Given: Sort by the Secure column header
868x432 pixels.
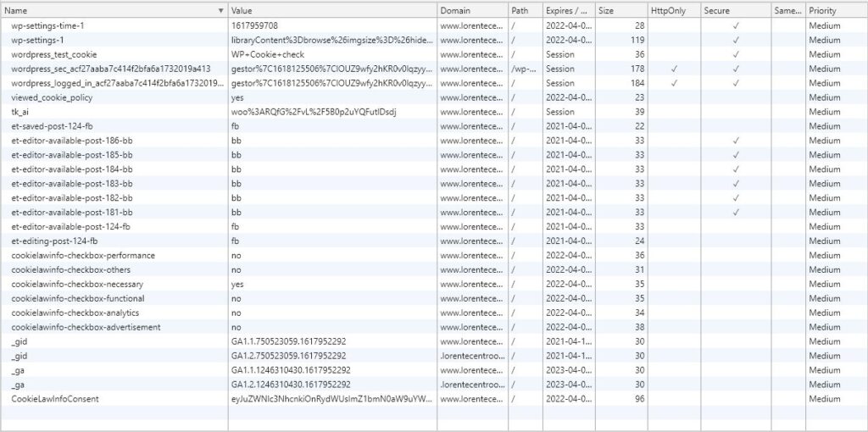Looking at the screenshot, I should [735, 10].
